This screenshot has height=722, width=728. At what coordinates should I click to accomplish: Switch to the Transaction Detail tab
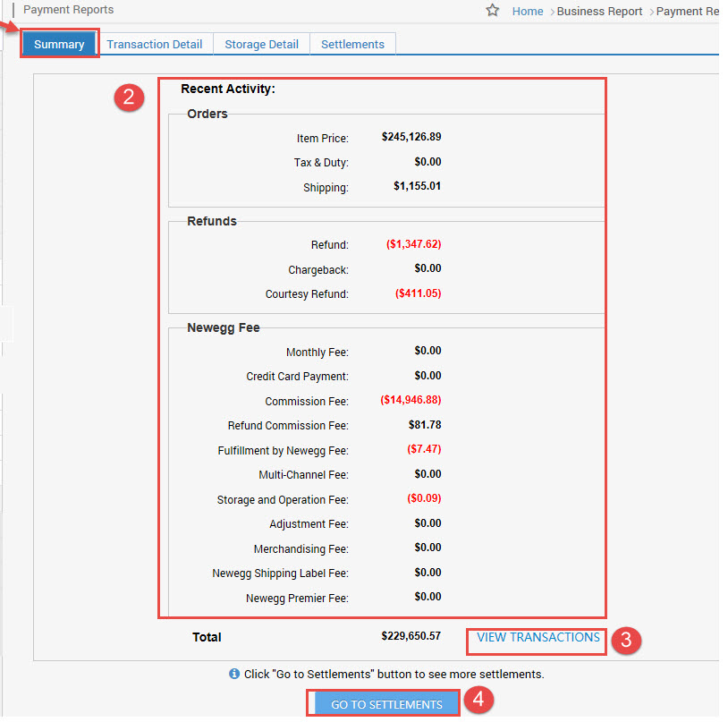tap(155, 43)
